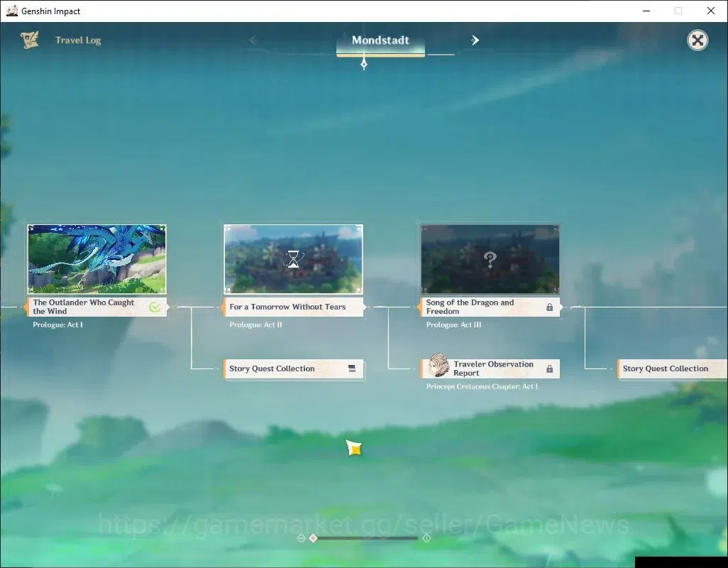Image resolution: width=728 pixels, height=568 pixels.
Task: Click the dragon Dvalin quest thumbnail
Action: 96,259
